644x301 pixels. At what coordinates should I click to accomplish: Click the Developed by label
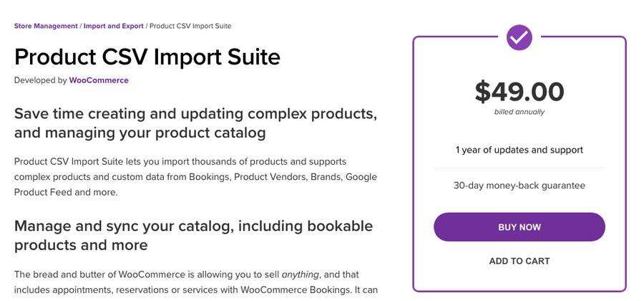pos(40,80)
